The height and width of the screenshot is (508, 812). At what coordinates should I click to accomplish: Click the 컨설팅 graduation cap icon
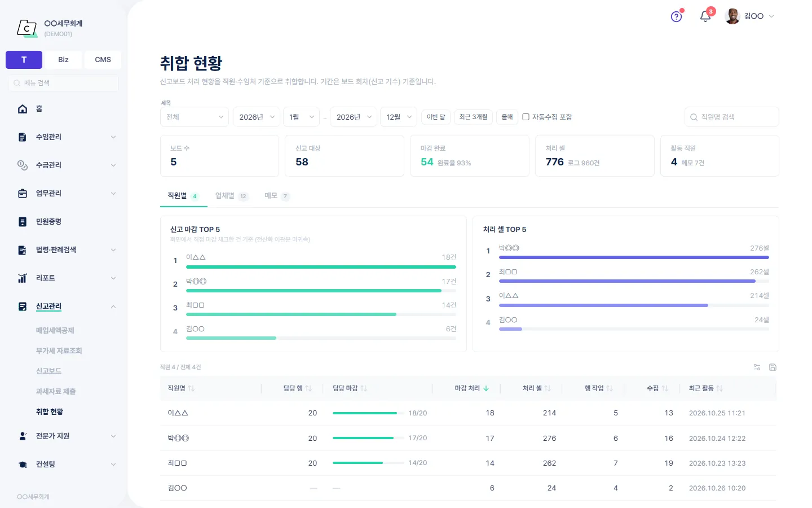(x=23, y=465)
